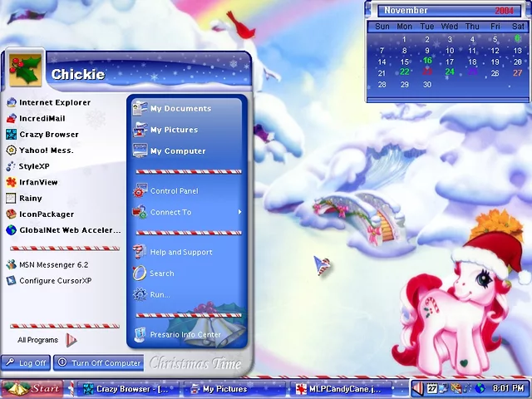Click the November month header in calendar
The height and width of the screenshot is (399, 532).
[406, 10]
